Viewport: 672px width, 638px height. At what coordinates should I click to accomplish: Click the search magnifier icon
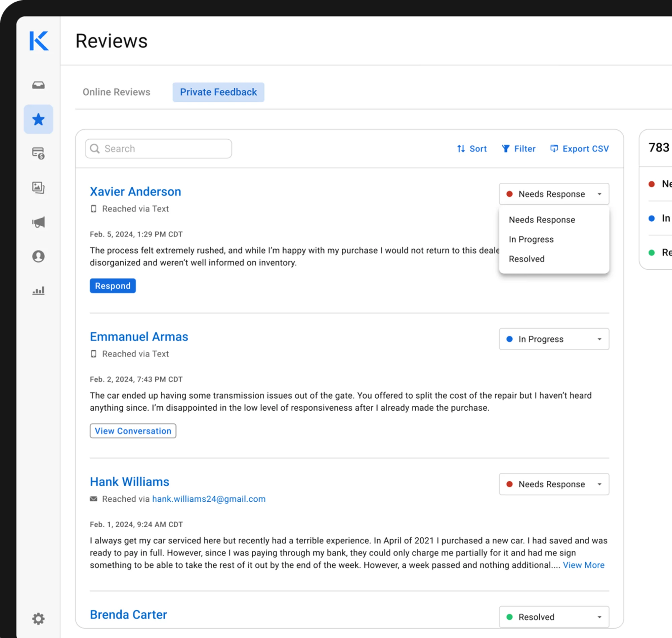[x=95, y=148]
